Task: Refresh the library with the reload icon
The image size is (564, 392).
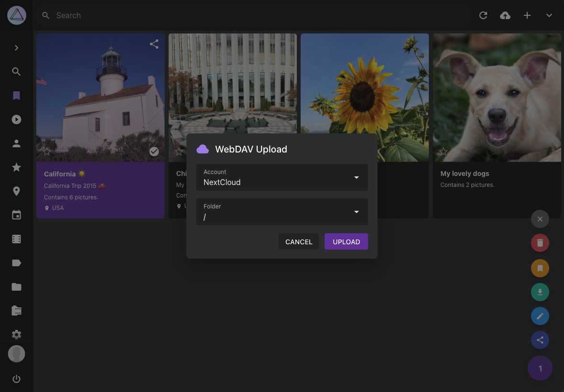Action: coord(483,15)
